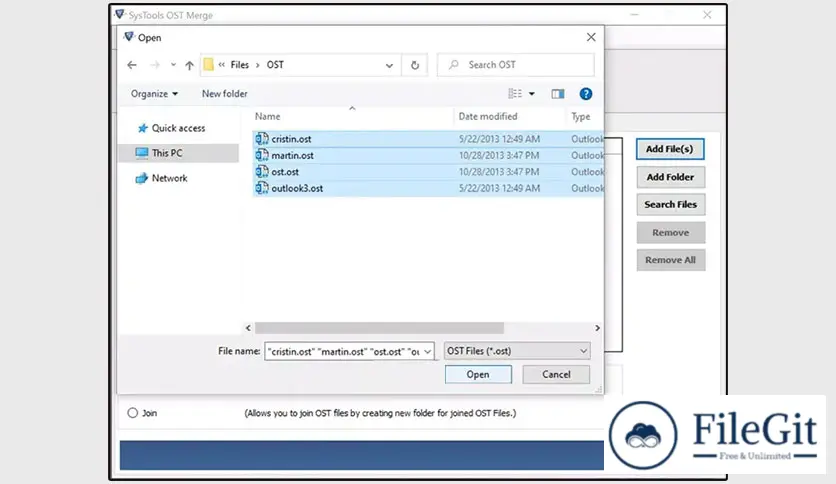Viewport: 836px width, 484px height.
Task: Select Quick access in sidebar
Action: point(178,128)
